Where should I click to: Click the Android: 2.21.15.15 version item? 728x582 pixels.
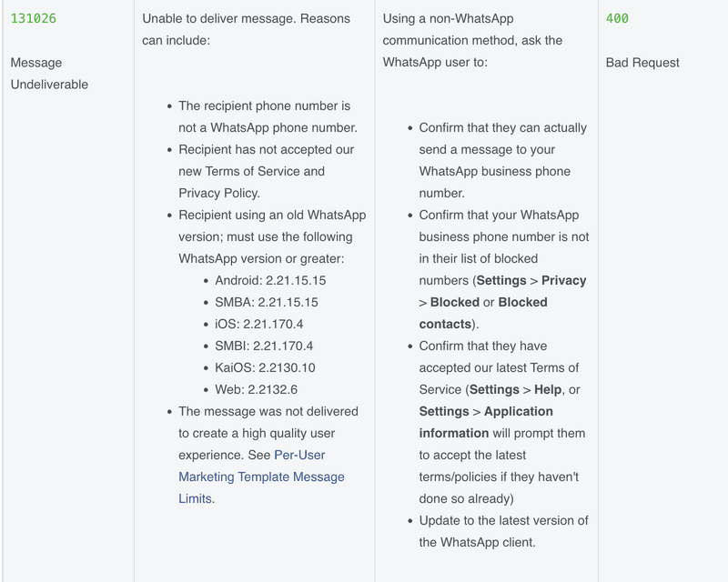point(270,280)
